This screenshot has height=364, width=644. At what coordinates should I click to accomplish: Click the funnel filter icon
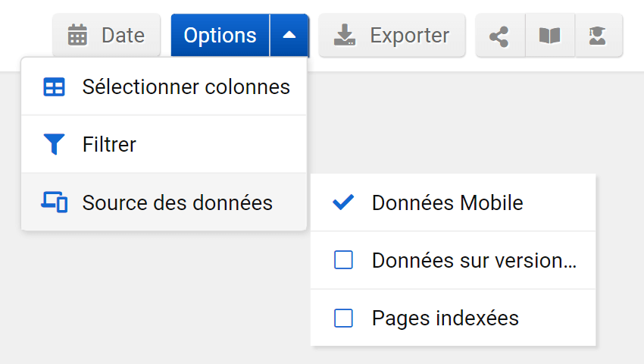click(x=54, y=144)
